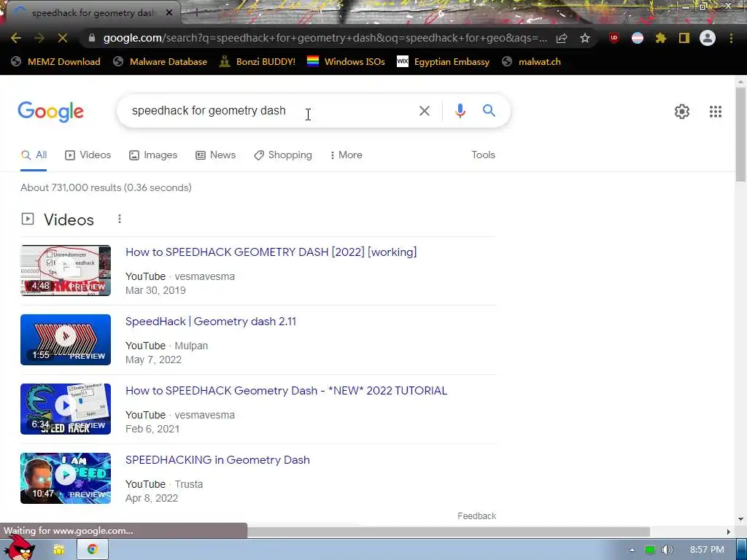Open the volume speaker tray icon
Viewport: 747px width, 560px height.
pyautogui.click(x=667, y=550)
